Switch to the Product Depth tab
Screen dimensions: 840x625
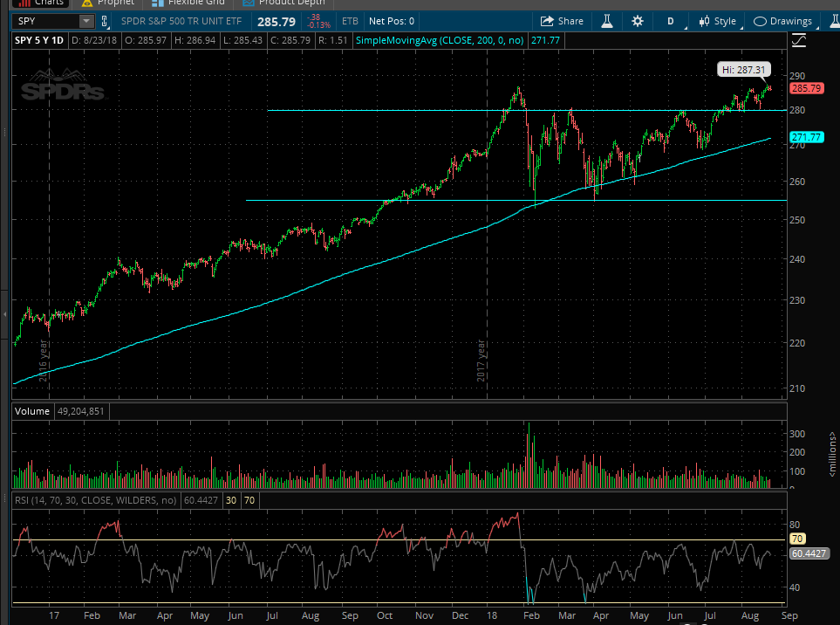coord(285,3)
